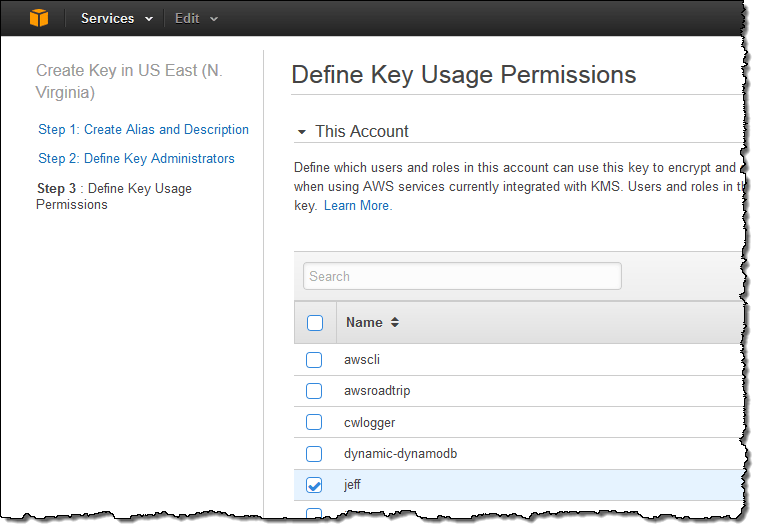Collapse the This Account section

(302, 132)
